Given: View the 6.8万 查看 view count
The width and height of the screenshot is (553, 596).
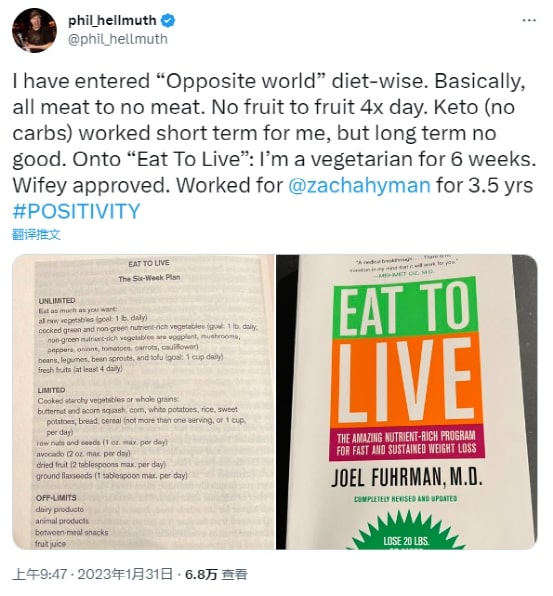Looking at the screenshot, I should [x=216, y=574].
